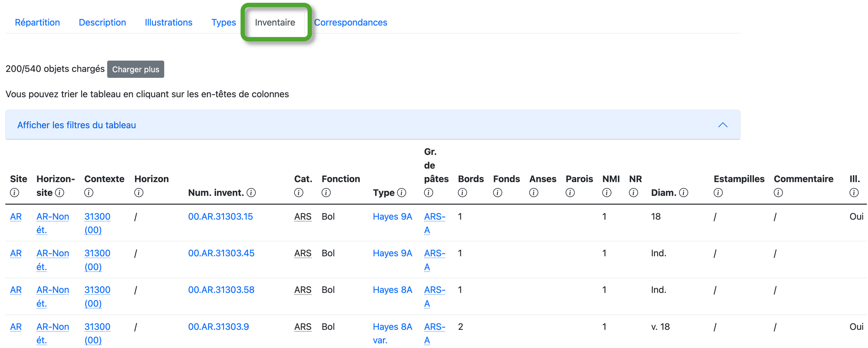Click info icon beside Num. invent. header
This screenshot has height=348, width=868.
click(251, 193)
